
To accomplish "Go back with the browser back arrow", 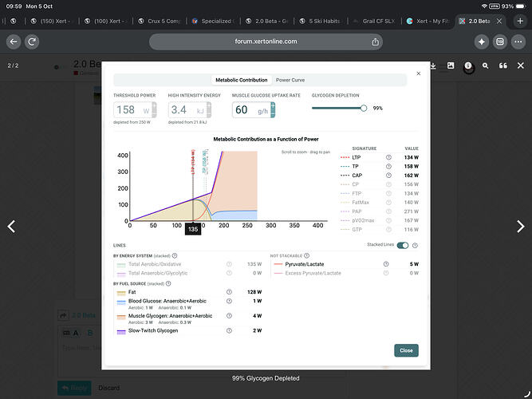I will coord(14,41).
